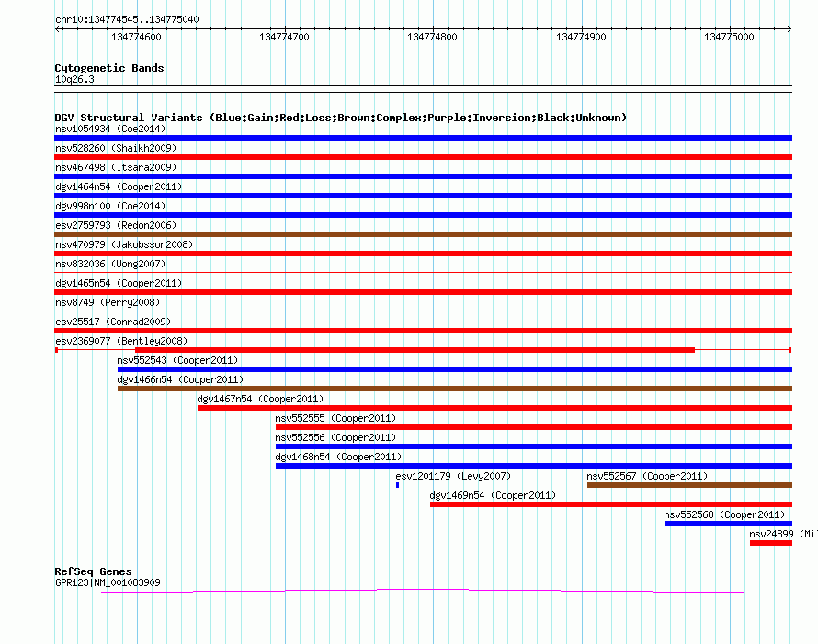This screenshot has width=818, height=644.
Task: Select the nsv528260 (Shaikh2009) variant label
Action: click(x=116, y=148)
